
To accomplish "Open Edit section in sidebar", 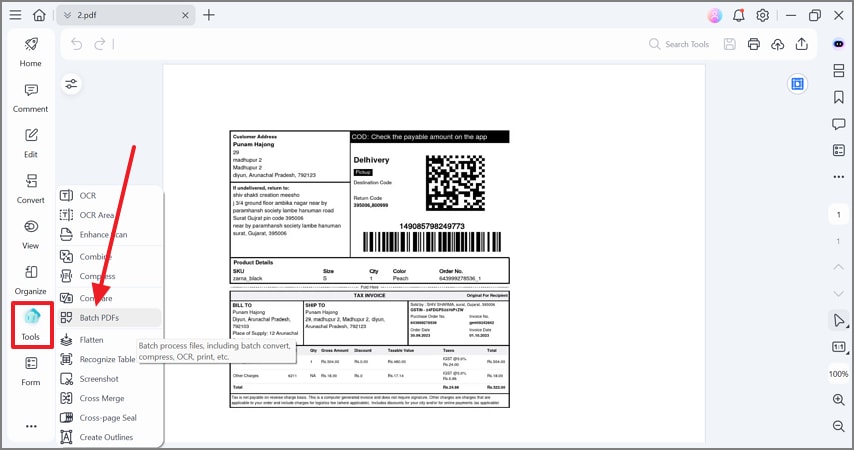I will click(30, 143).
